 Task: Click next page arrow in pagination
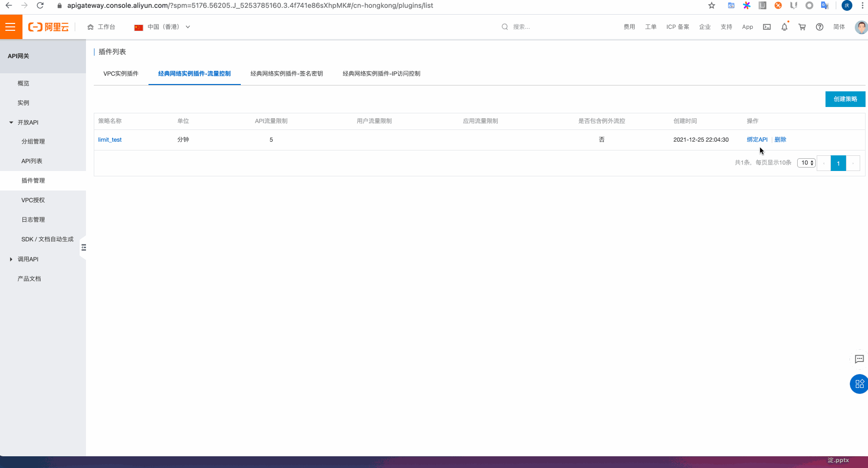(x=853, y=163)
